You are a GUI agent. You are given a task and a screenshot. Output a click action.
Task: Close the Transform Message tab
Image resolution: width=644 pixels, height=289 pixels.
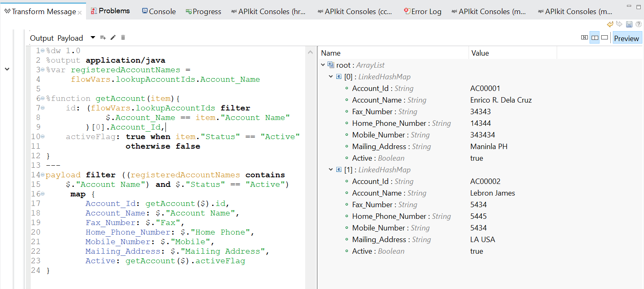click(79, 12)
